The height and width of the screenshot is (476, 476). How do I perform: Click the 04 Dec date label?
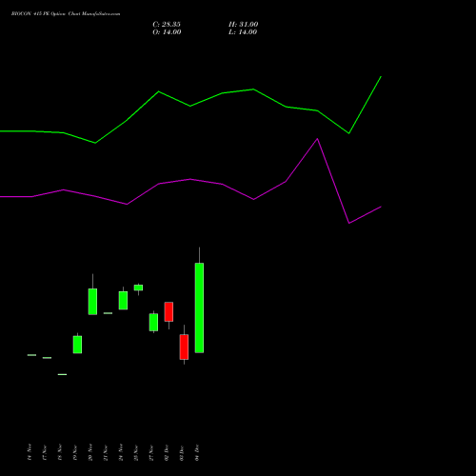197,452
